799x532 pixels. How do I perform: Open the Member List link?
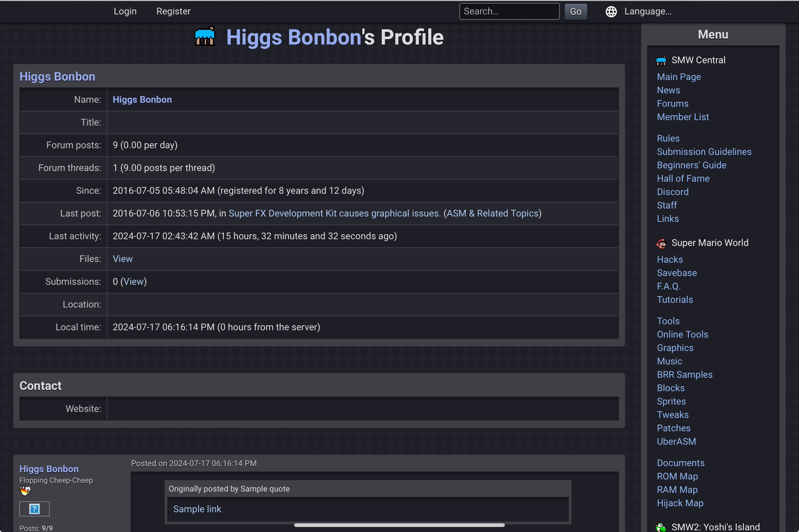click(x=683, y=117)
